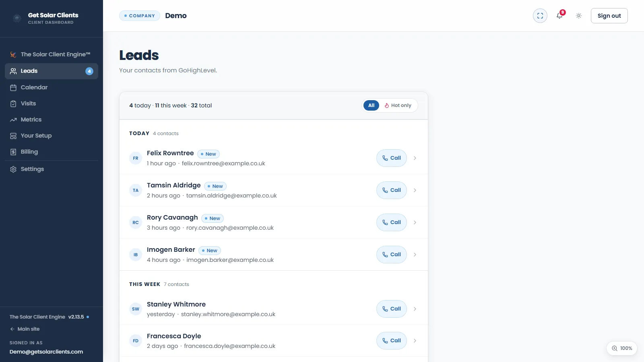
Task: Open The Solar Client Engine menu item
Action: click(52, 54)
